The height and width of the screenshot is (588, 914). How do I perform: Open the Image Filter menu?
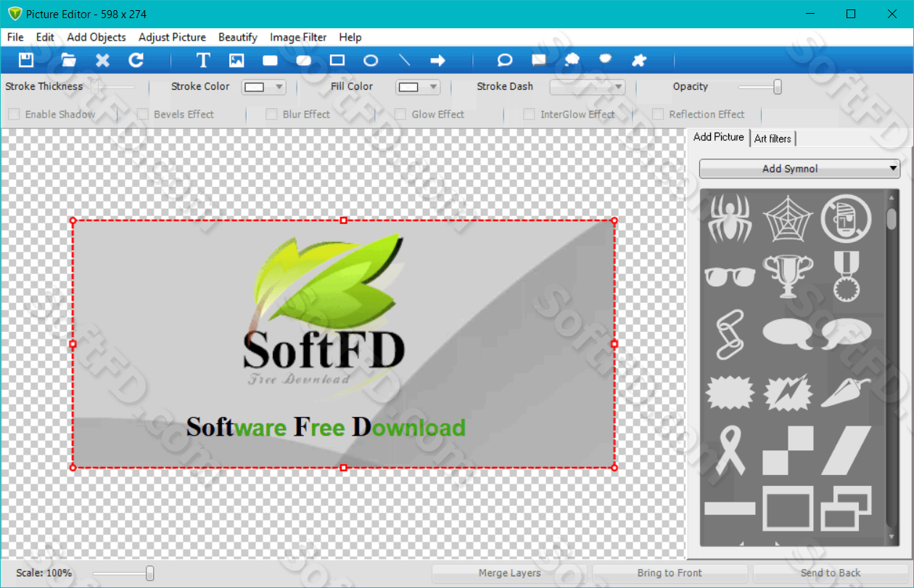(298, 37)
